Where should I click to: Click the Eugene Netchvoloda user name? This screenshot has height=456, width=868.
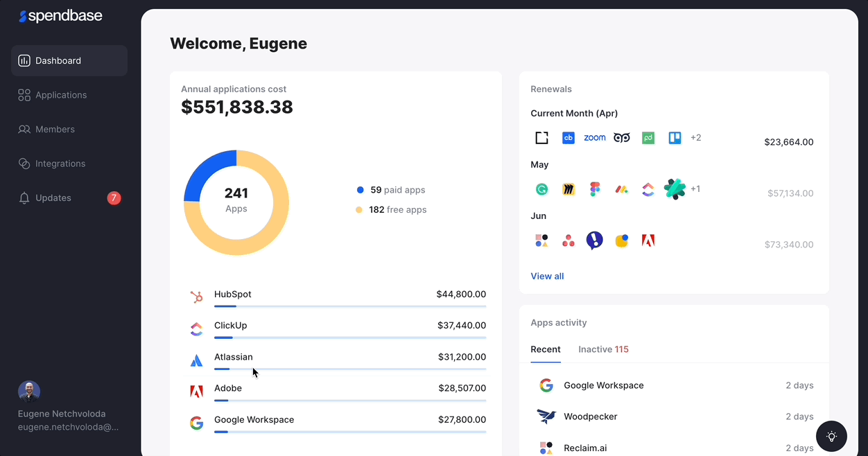tap(62, 414)
